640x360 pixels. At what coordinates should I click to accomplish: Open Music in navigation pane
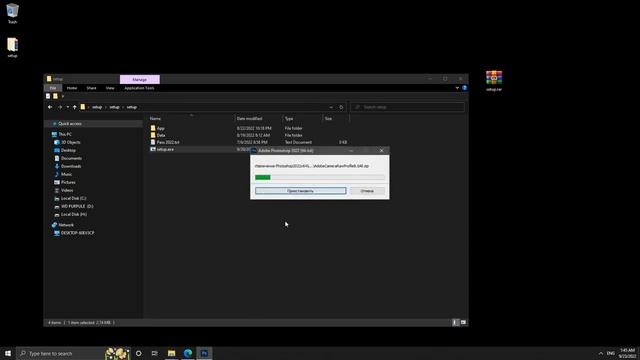66,174
